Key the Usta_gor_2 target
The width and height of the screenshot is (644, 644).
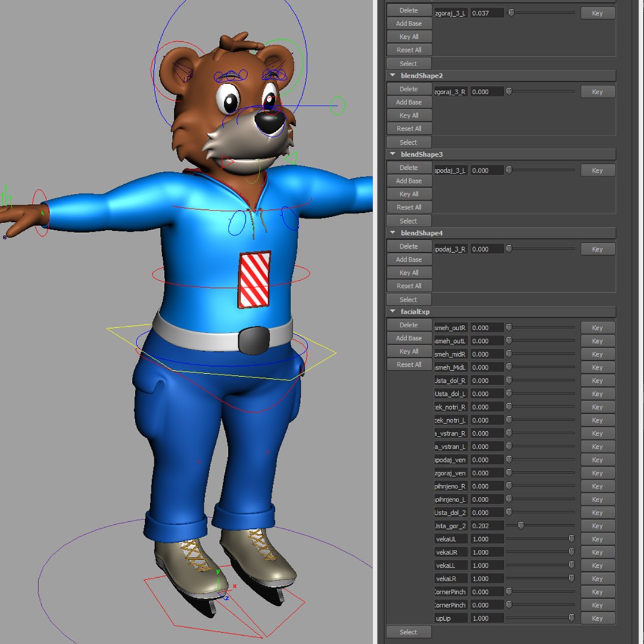coord(597,526)
